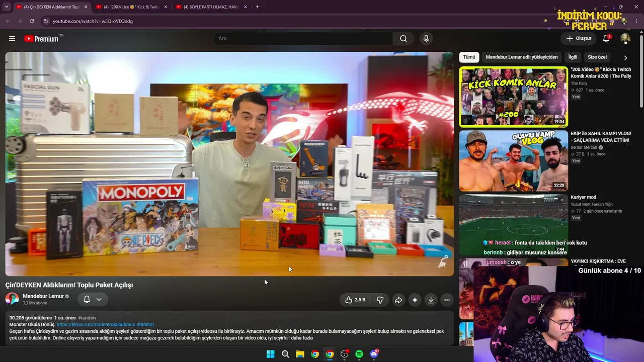Viewport: 644px width, 362px height.
Task: Open Discord from the taskbar
Action: tap(374, 354)
